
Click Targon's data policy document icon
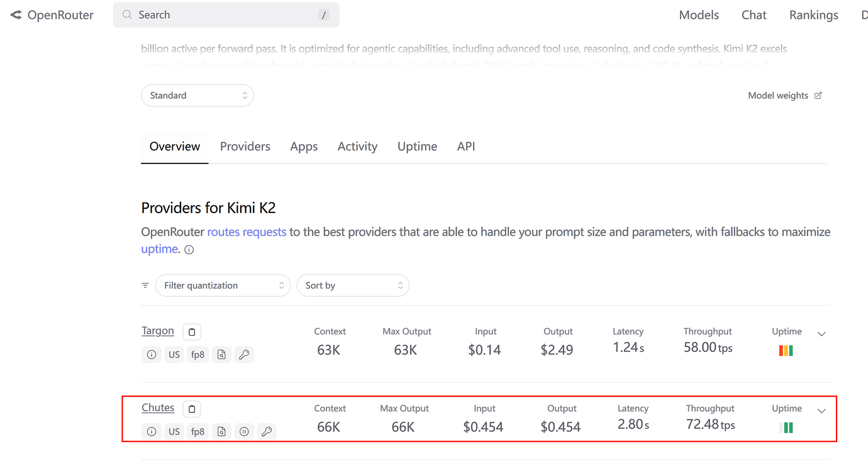coord(221,355)
